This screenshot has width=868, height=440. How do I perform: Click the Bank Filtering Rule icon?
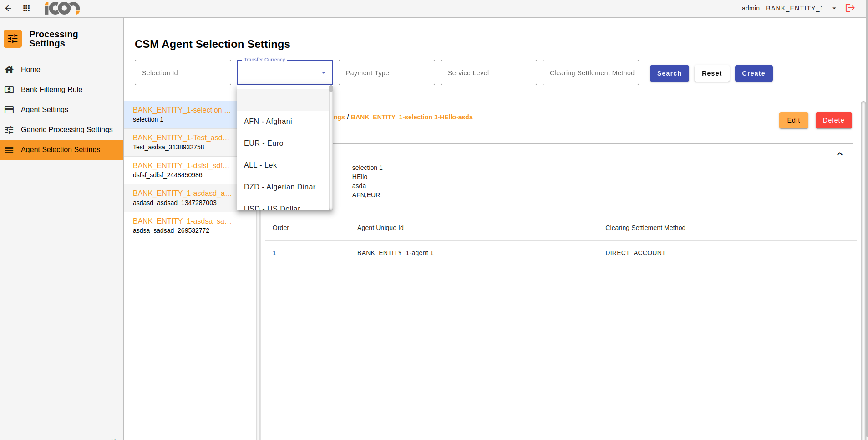click(10, 89)
